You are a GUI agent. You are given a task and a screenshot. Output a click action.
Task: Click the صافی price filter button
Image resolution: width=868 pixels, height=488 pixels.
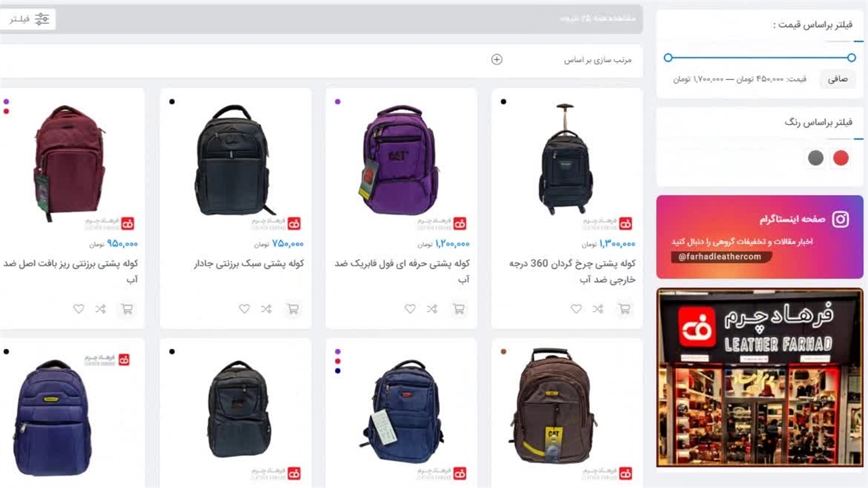tap(837, 79)
